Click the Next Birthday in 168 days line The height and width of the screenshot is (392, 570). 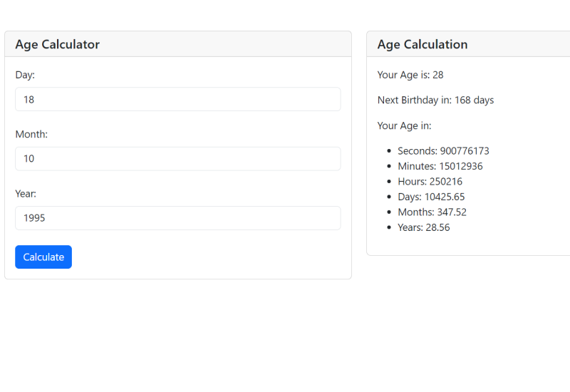(435, 100)
